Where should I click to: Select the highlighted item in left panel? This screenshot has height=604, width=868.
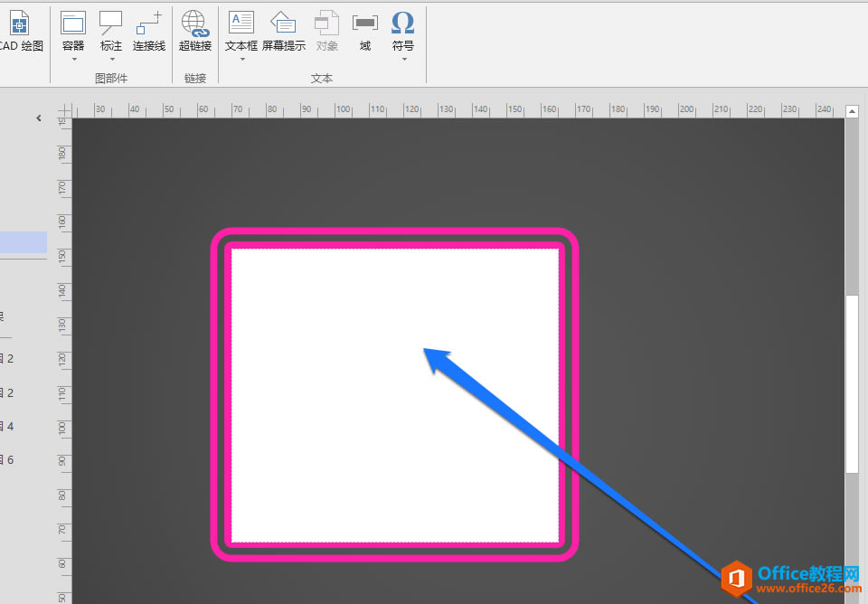[24, 242]
